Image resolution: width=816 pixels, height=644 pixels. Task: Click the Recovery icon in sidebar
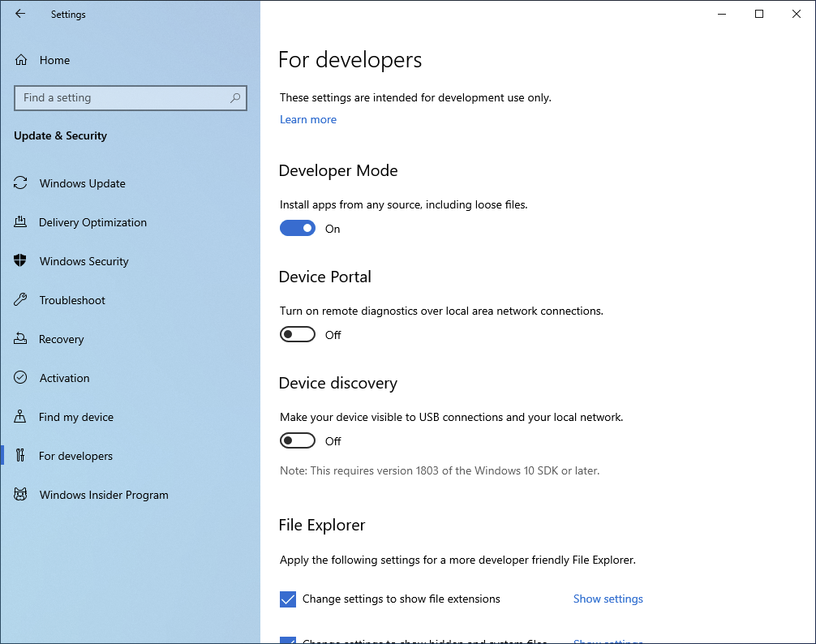[x=21, y=339]
